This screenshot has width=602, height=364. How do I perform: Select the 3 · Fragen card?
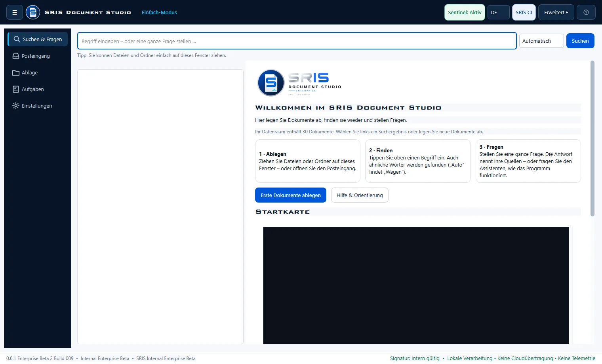pos(528,161)
